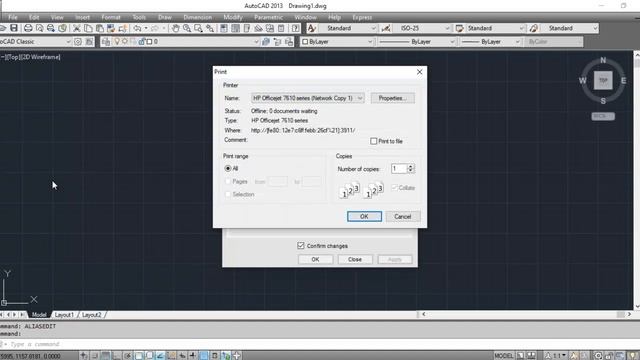Select the Zoom Window tool
This screenshot has height=360, width=640.
(x=198, y=28)
